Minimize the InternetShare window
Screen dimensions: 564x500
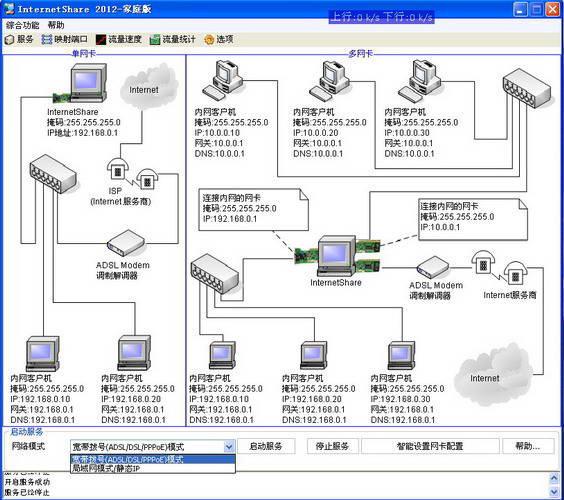click(x=520, y=9)
